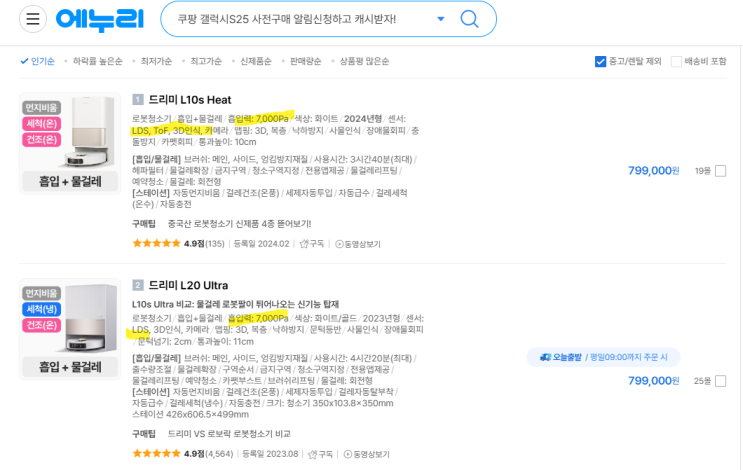This screenshot has height=470, width=743.
Task: Click 동영상보기 for 드리미 L10s Heat
Action: (x=357, y=243)
